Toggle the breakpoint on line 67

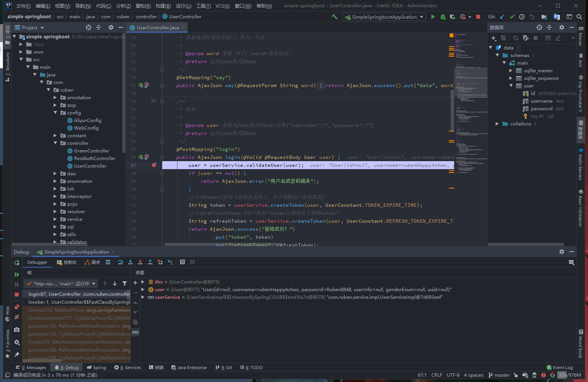pos(154,165)
